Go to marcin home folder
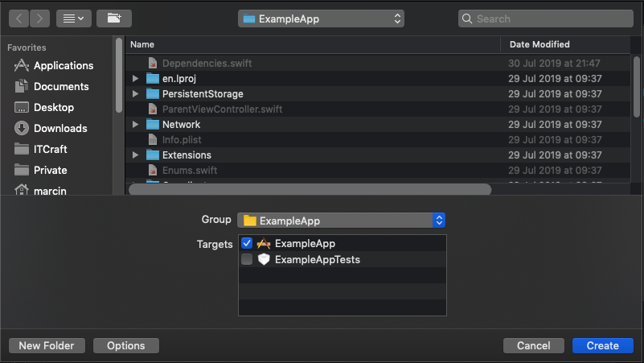This screenshot has height=363, width=644. pyautogui.click(x=50, y=192)
